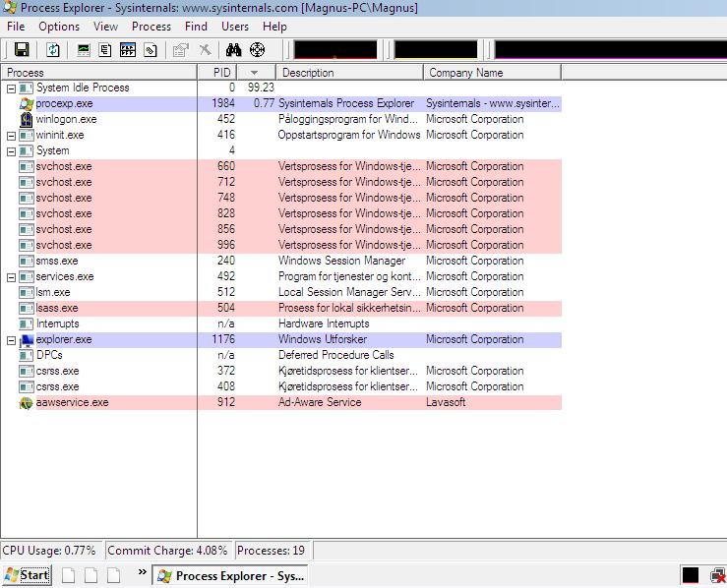Click the Save toolbar icon
The image size is (727, 588).
[x=22, y=49]
